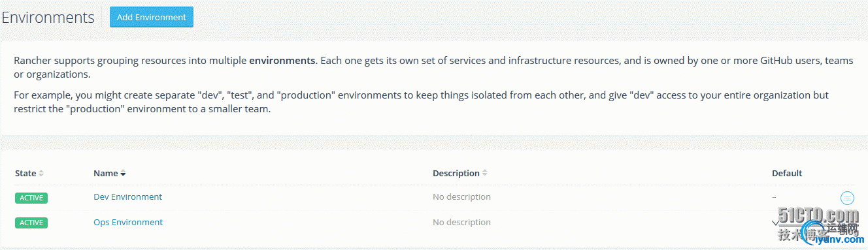Open the Dev Environment link
The image size is (868, 250).
(x=128, y=196)
